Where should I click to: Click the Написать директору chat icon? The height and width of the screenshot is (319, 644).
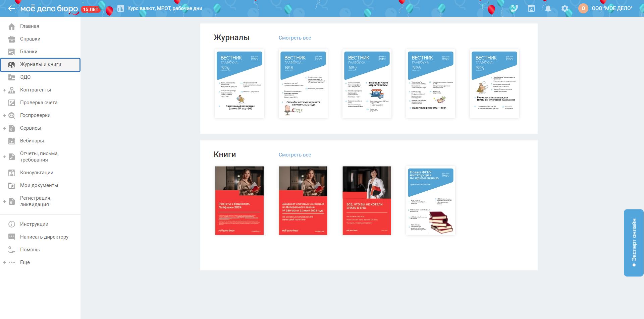(x=12, y=237)
